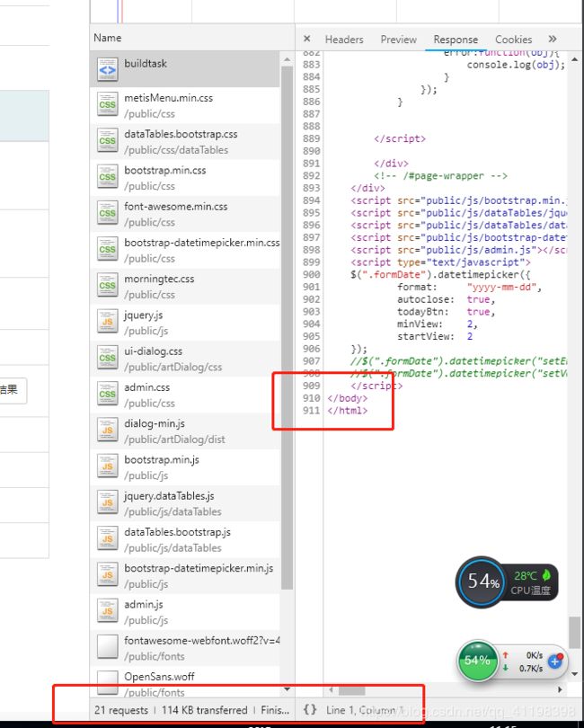Click the request list scroll up arrow
The image size is (584, 728).
[x=287, y=59]
